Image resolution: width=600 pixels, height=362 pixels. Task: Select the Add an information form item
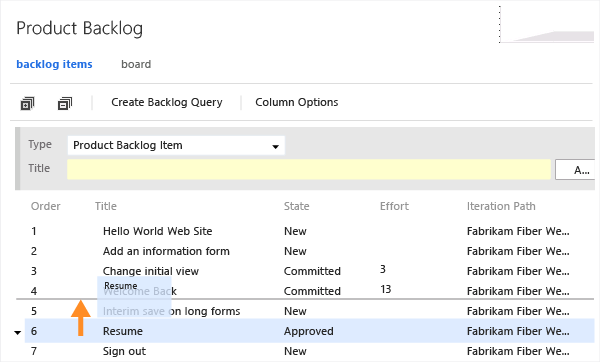pos(166,251)
